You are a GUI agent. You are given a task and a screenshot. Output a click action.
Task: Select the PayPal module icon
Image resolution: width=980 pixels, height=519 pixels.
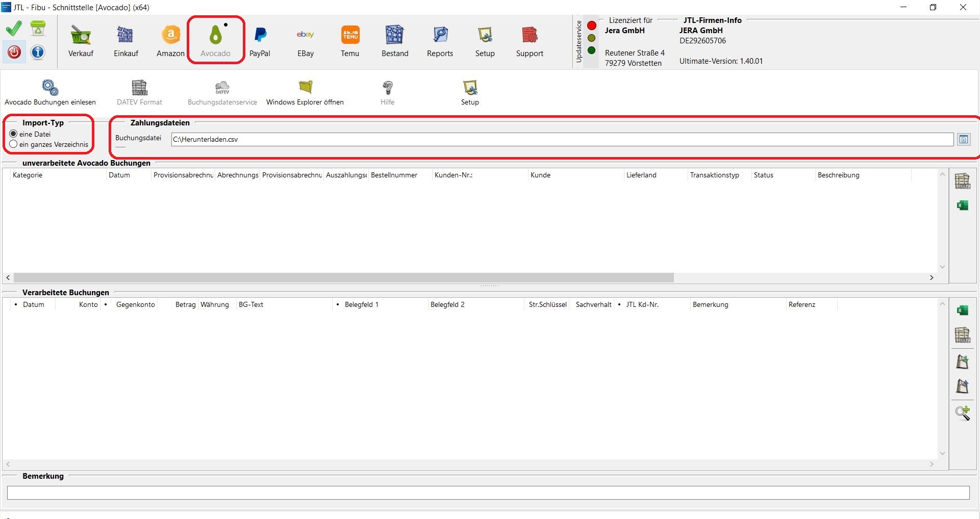pyautogui.click(x=260, y=41)
